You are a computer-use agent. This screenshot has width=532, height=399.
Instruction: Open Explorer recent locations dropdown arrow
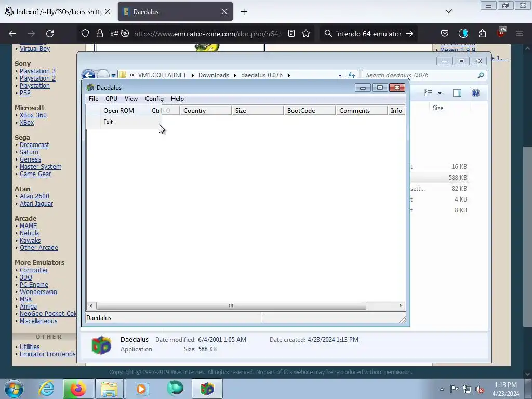pos(113,75)
